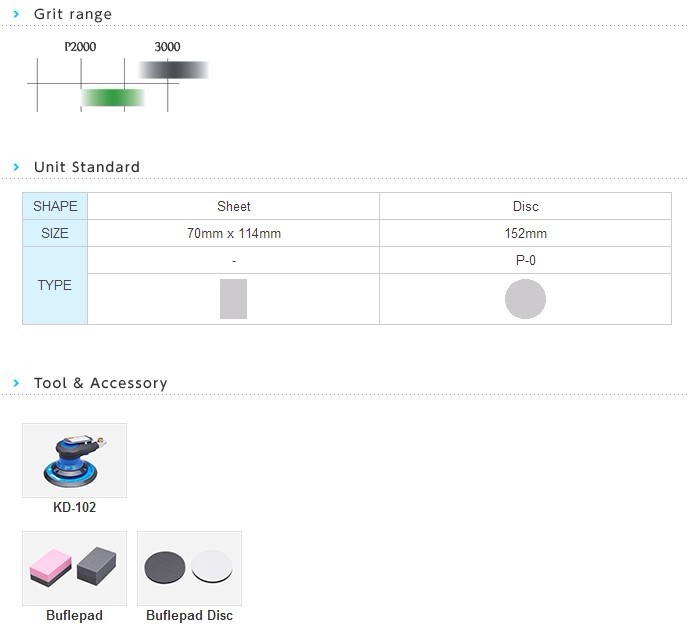Select the Disc column header cell
Image resolution: width=700 pixels, height=628 pixels.
pyautogui.click(x=525, y=206)
